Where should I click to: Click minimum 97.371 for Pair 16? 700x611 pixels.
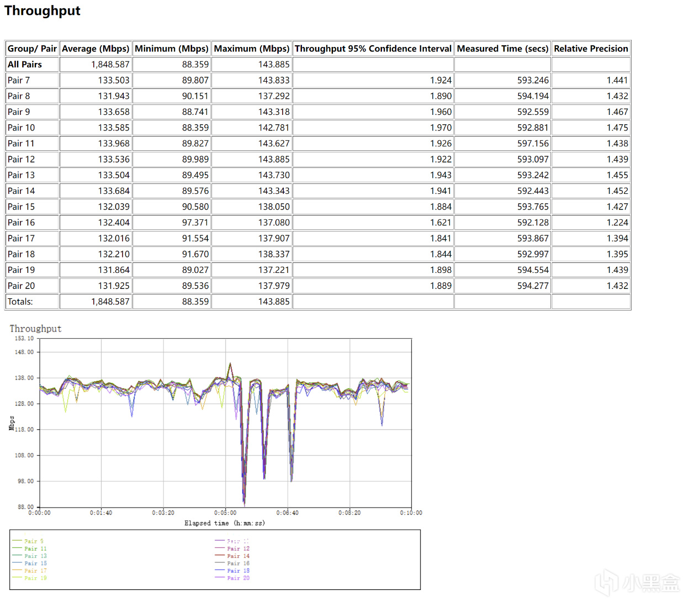point(195,223)
